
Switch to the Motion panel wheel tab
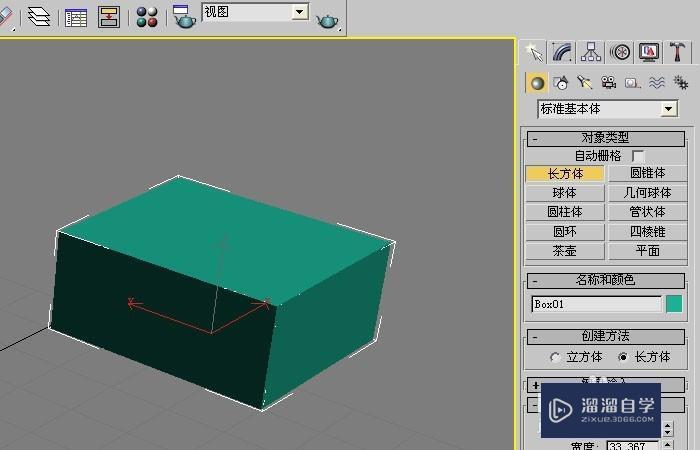coord(620,52)
